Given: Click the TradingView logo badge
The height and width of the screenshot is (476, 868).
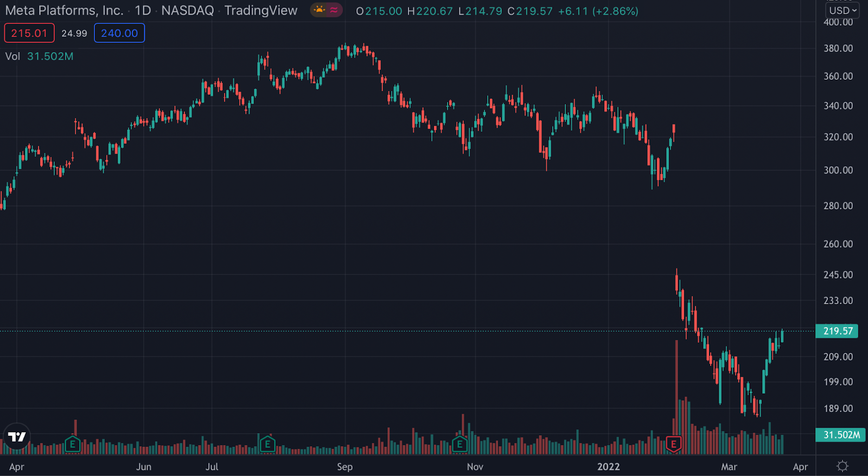Looking at the screenshot, I should click(x=17, y=437).
